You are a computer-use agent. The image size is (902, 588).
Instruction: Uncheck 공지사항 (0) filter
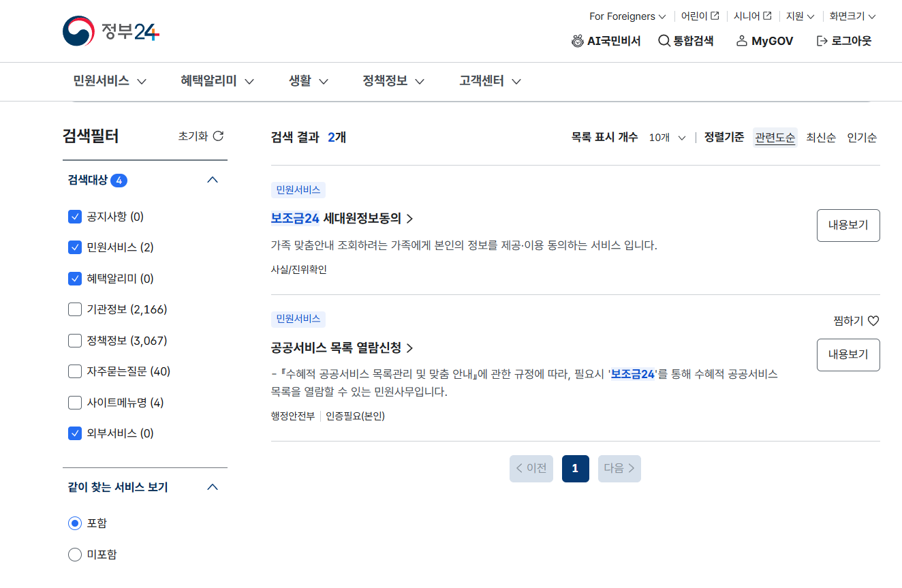click(75, 217)
